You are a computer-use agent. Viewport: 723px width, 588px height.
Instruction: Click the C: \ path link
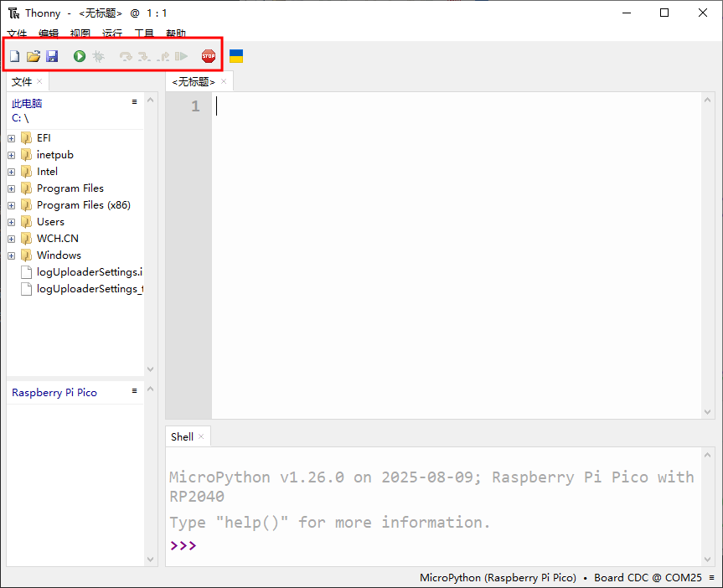(20, 118)
